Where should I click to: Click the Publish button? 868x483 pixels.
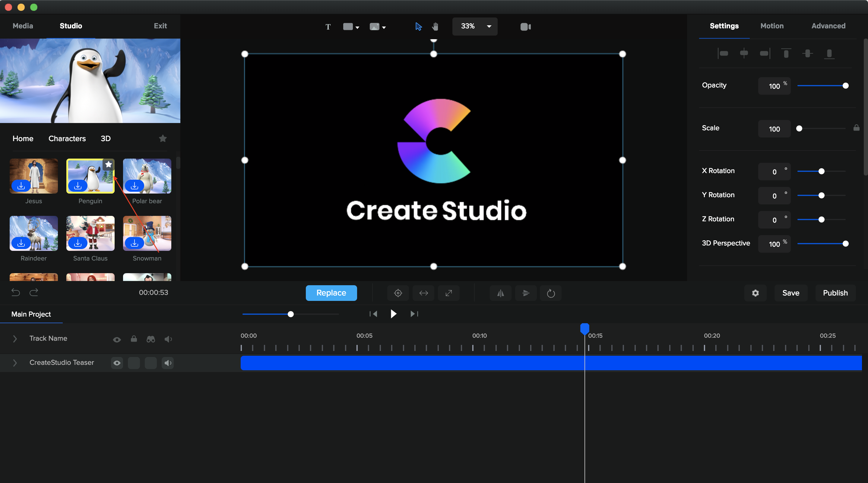[835, 293]
